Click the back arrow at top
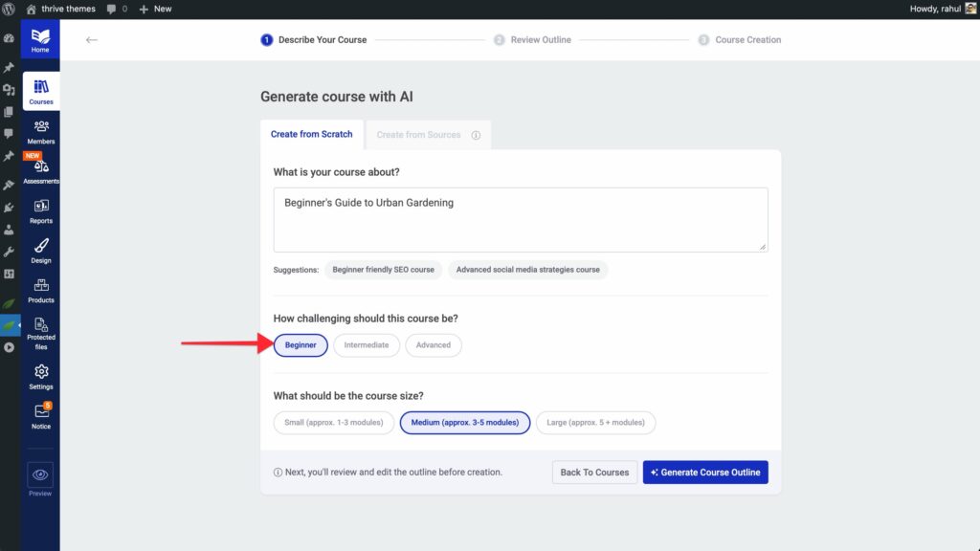Viewport: 980px width, 551px height. 92,40
